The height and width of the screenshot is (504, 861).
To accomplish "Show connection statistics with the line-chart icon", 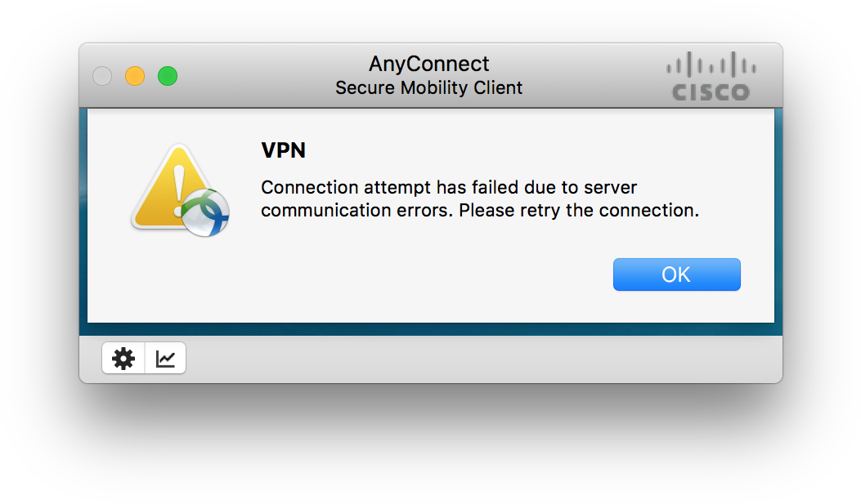I will 164,358.
